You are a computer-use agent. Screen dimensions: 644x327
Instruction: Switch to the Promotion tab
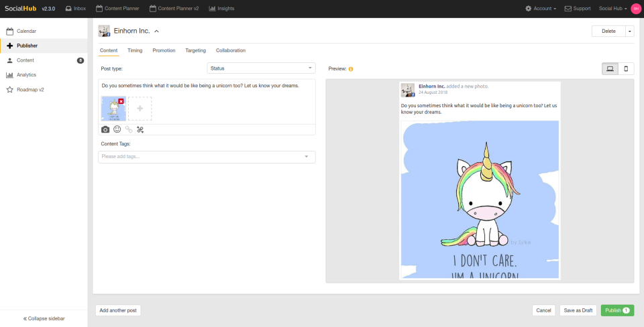[x=164, y=50]
